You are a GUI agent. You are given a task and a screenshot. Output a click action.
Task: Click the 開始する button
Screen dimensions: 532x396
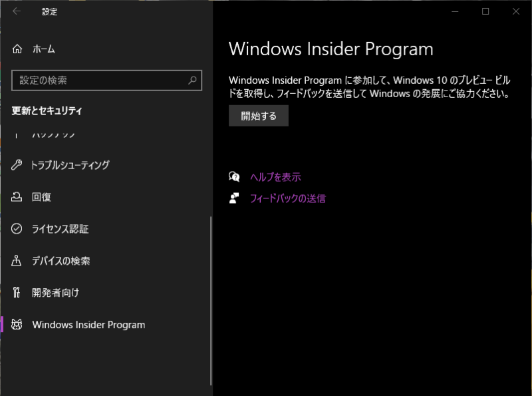coord(259,116)
